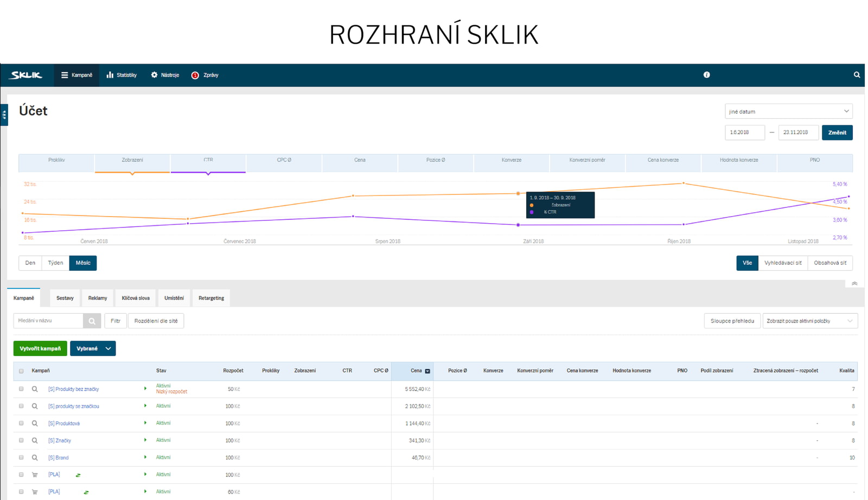Click search-network icon for '[S] Produktová'
Screen dimensions: 868x500
tap(35, 423)
